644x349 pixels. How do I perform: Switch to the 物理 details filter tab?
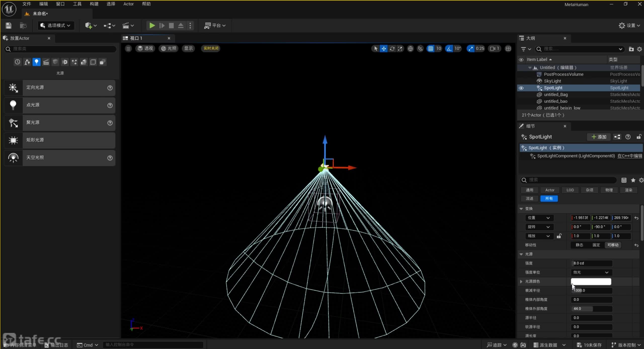tap(609, 190)
